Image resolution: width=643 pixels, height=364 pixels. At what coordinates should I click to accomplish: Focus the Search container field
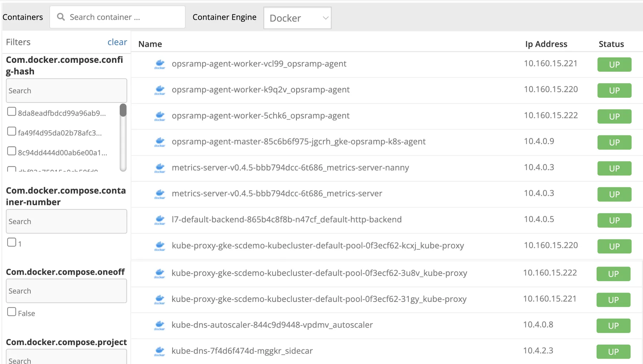pos(118,17)
